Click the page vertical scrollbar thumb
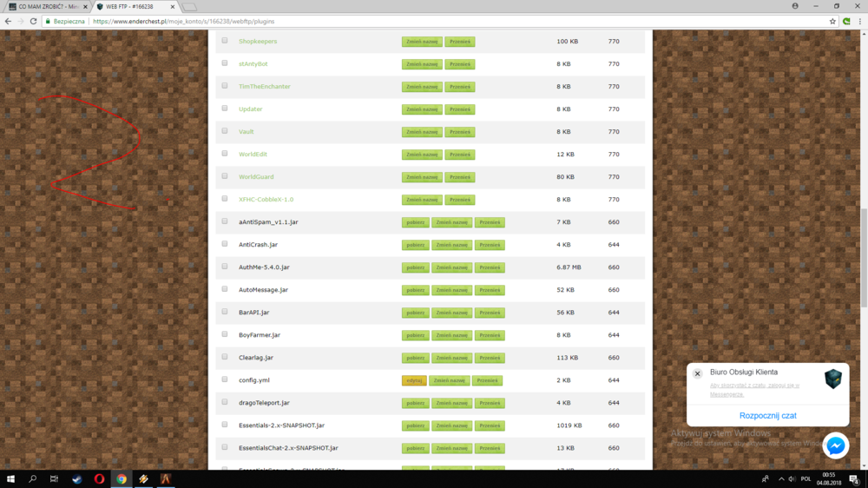The image size is (868, 488). coord(864,258)
